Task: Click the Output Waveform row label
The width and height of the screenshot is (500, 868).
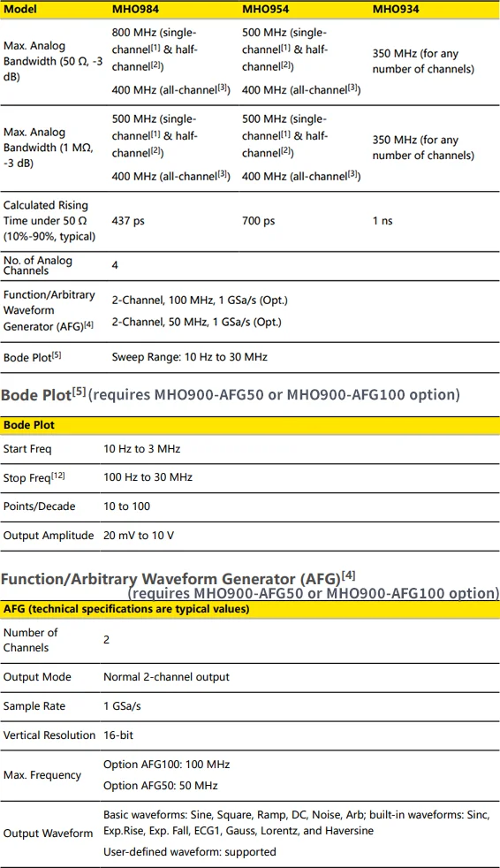Action: tap(48, 834)
